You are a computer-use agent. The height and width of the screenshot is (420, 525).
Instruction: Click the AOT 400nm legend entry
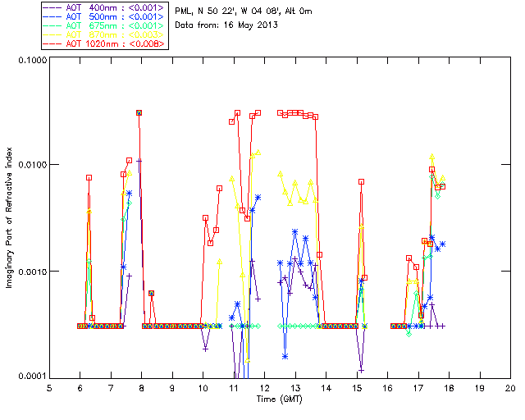[x=104, y=7]
